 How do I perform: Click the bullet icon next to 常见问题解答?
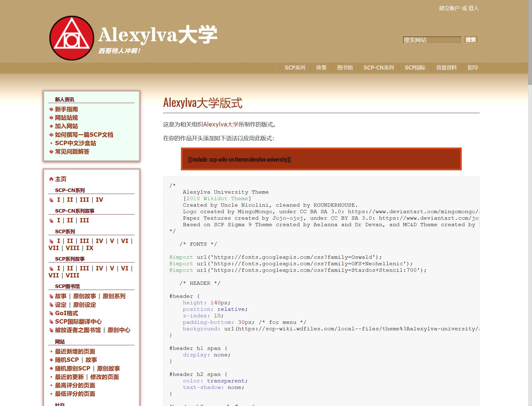(x=51, y=152)
